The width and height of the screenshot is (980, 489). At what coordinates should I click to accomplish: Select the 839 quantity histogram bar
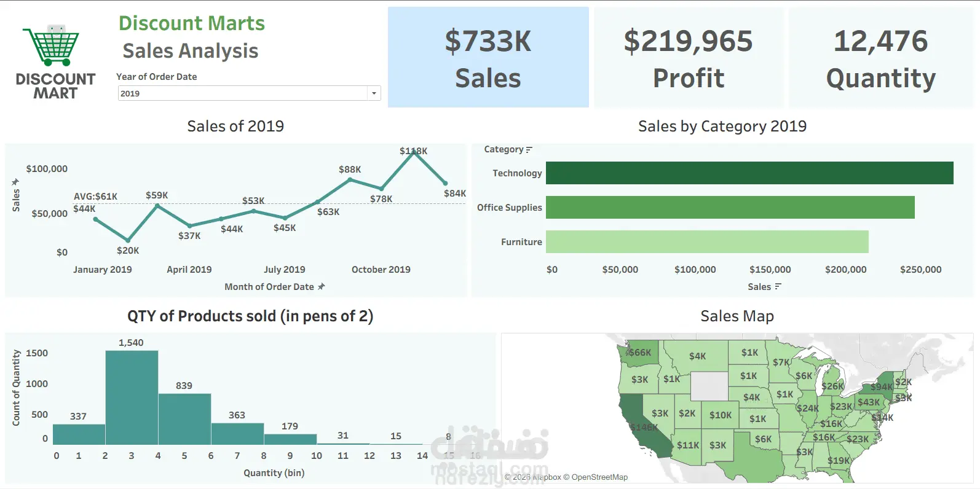point(184,419)
